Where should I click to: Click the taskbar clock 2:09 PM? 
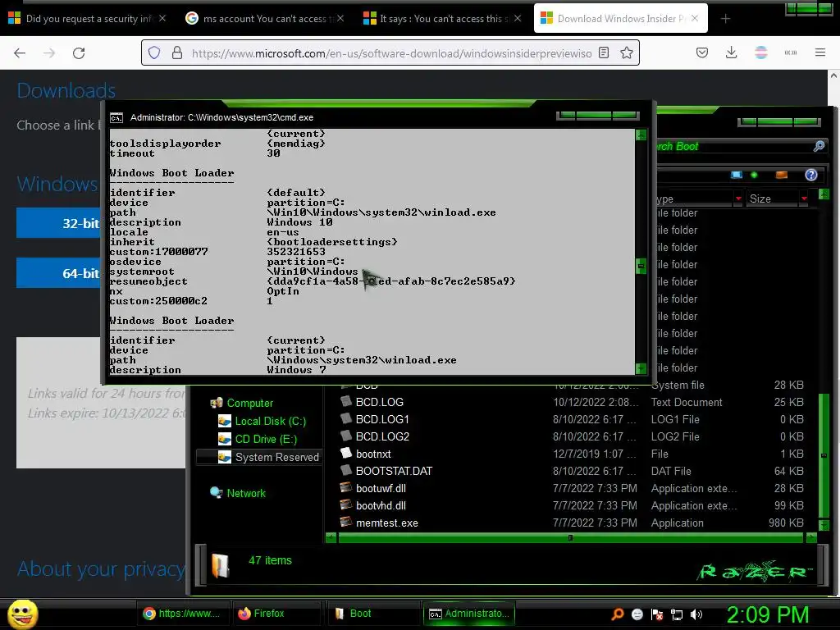[768, 614]
